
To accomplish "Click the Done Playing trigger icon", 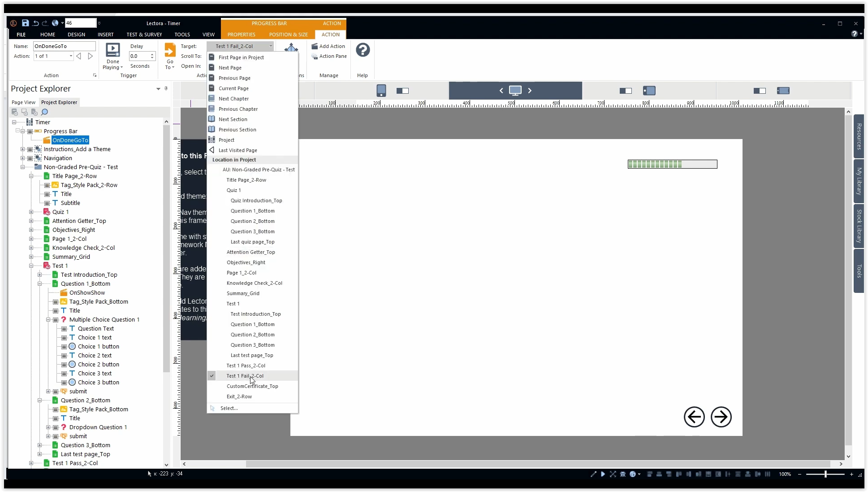I will pos(112,50).
